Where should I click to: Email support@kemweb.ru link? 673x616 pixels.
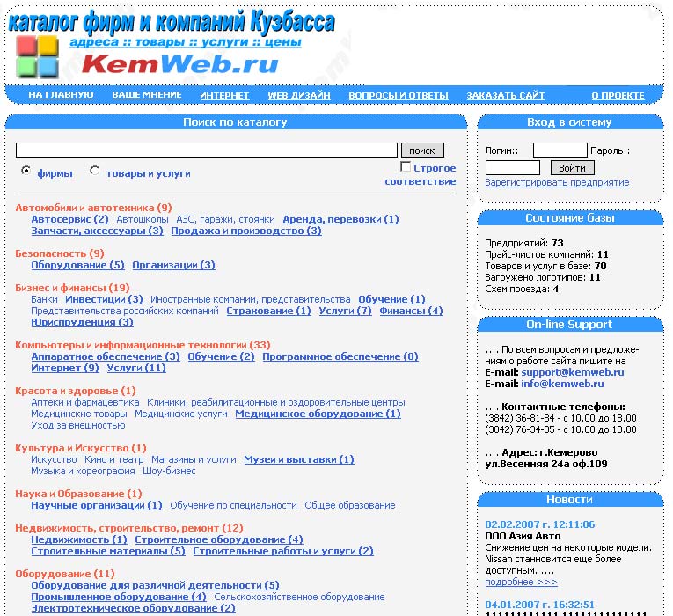coord(573,372)
